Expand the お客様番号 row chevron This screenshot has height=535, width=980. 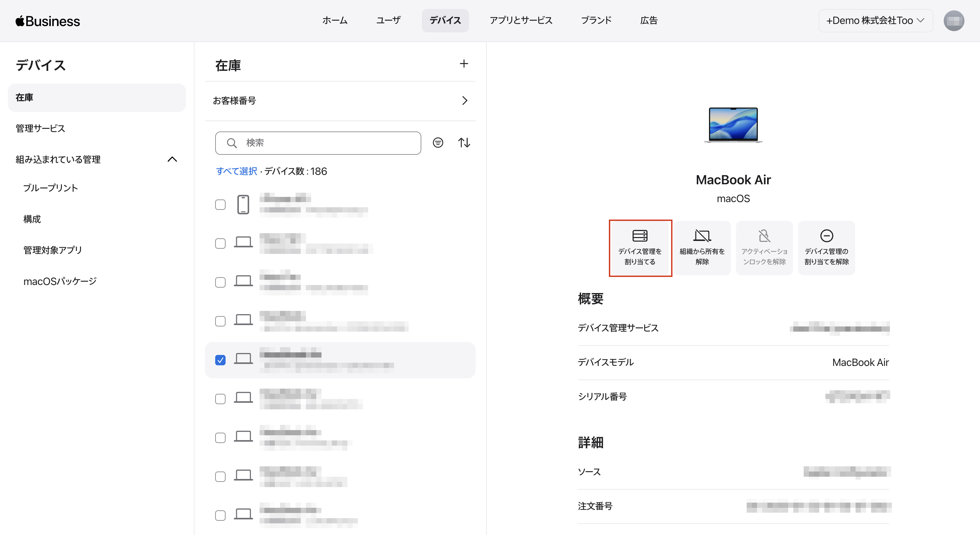(464, 100)
